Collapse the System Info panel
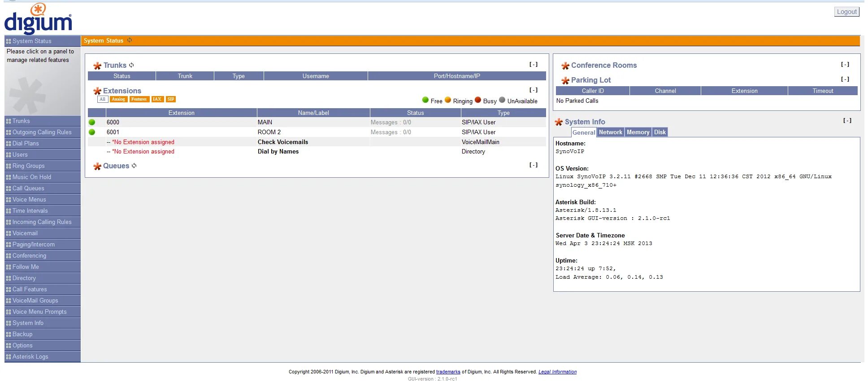Screen dimensions: 868x386 (847, 120)
